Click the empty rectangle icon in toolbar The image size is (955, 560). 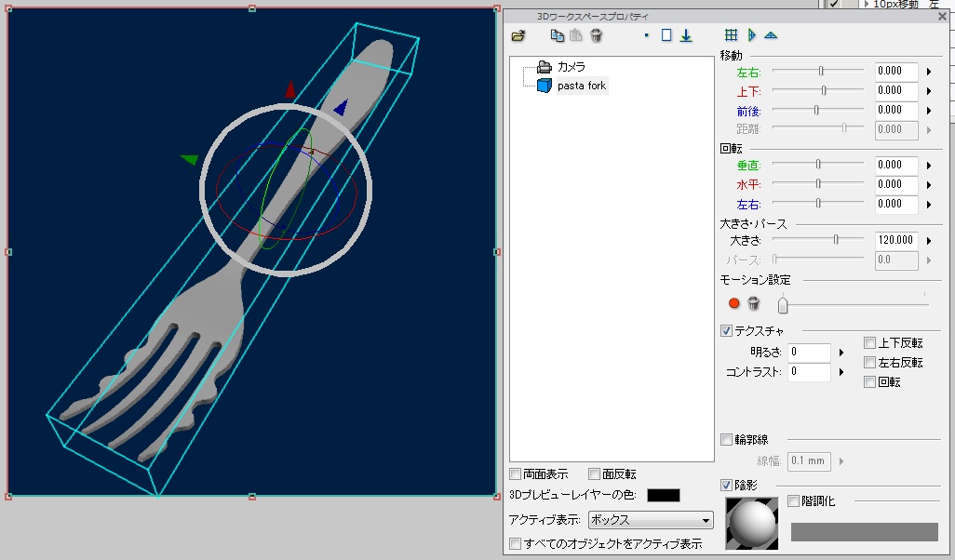point(666,35)
